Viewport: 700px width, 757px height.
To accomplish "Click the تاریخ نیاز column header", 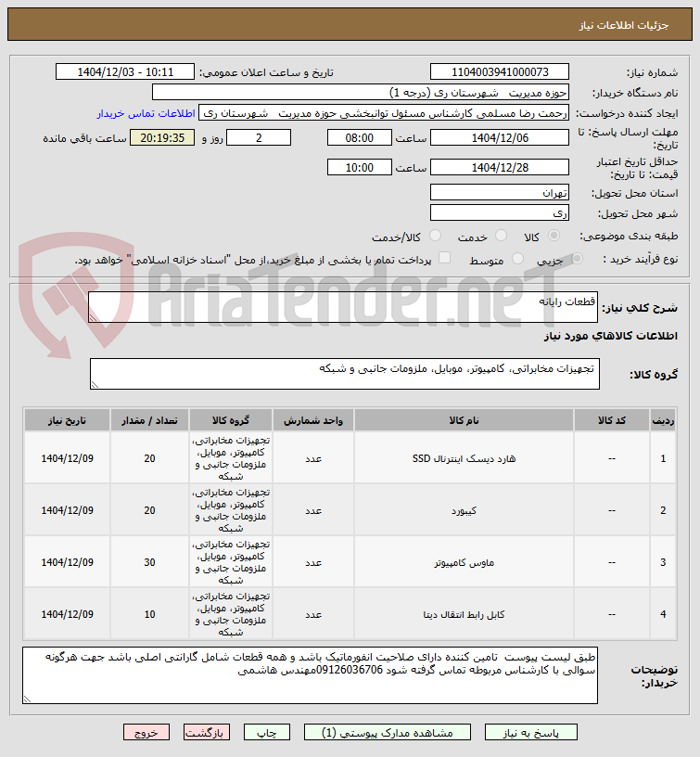I will tap(67, 420).
